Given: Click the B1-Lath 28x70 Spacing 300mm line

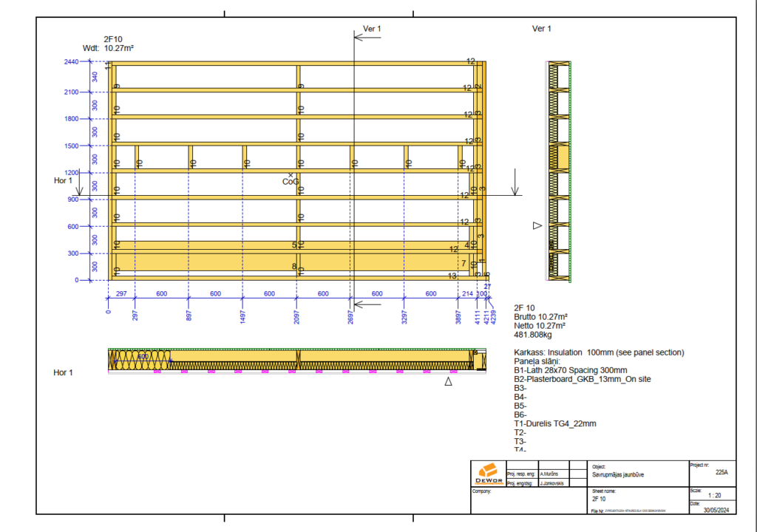Looking at the screenshot, I should click(570, 370).
